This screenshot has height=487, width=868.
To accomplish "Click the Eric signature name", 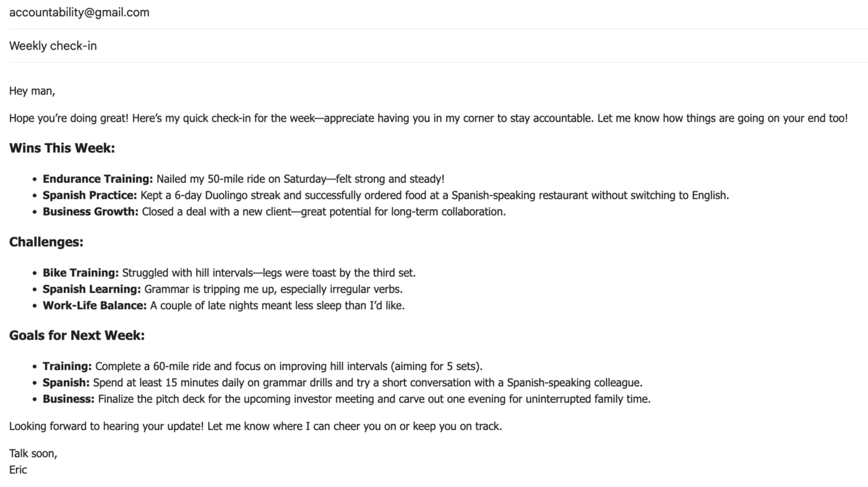I will click(x=18, y=470).
